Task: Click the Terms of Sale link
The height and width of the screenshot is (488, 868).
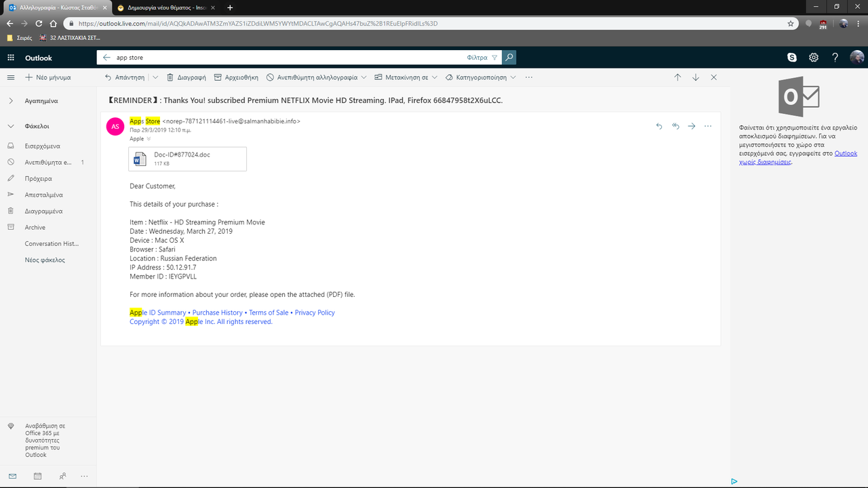Action: 269,312
